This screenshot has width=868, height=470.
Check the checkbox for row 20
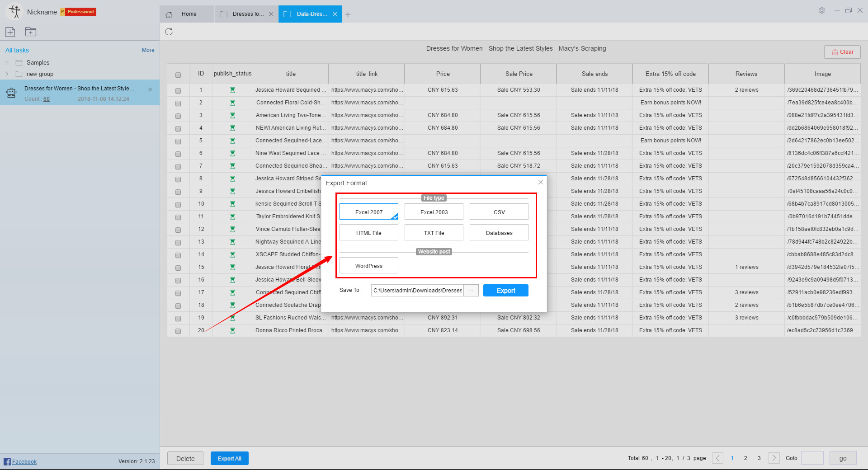178,331
